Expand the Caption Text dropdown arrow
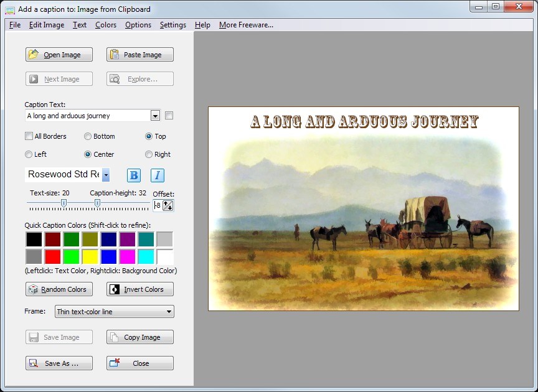538x392 pixels. (155, 116)
